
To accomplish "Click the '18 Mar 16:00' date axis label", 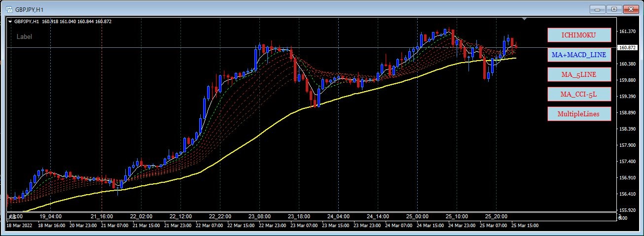I will [51, 225].
